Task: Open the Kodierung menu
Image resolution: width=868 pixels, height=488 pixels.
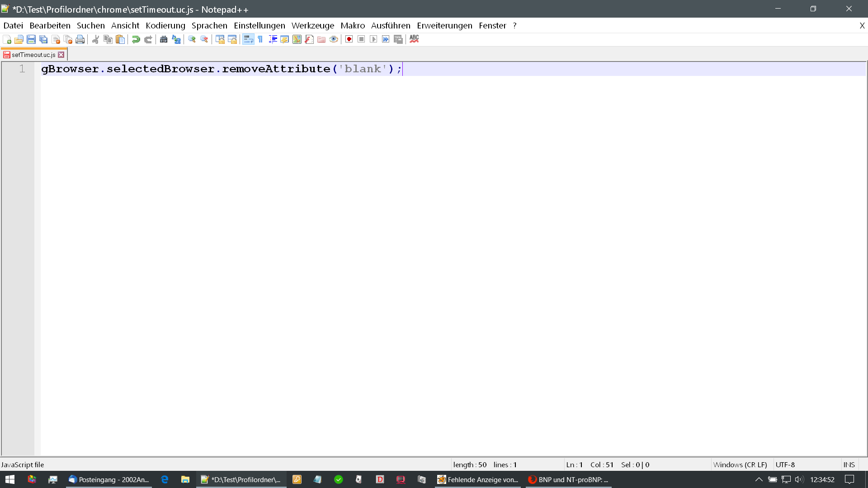Action: 165,26
